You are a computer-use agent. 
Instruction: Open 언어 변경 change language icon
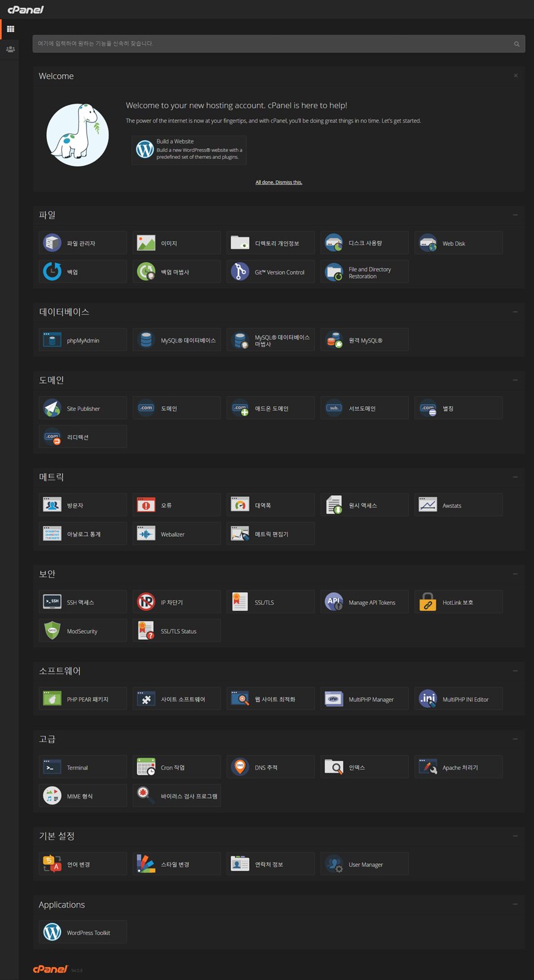(x=52, y=864)
